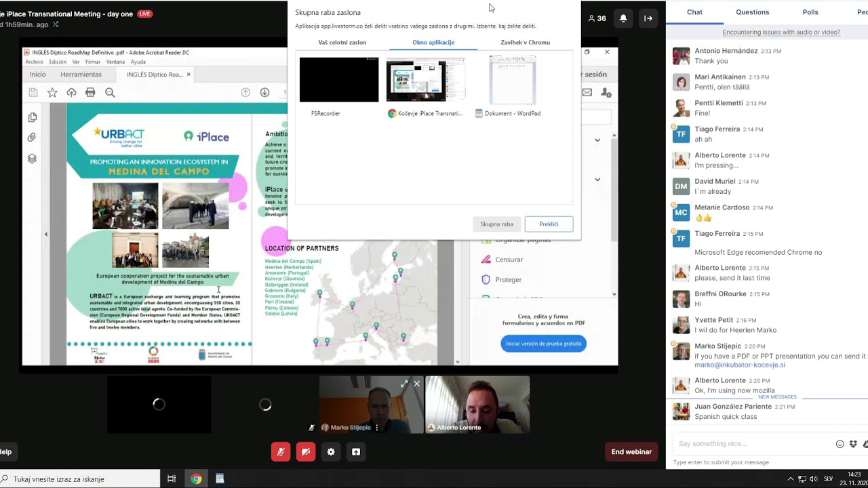Screen dimensions: 868x488
Task: Open Marko Stijepic video options menu
Action: 377,428
